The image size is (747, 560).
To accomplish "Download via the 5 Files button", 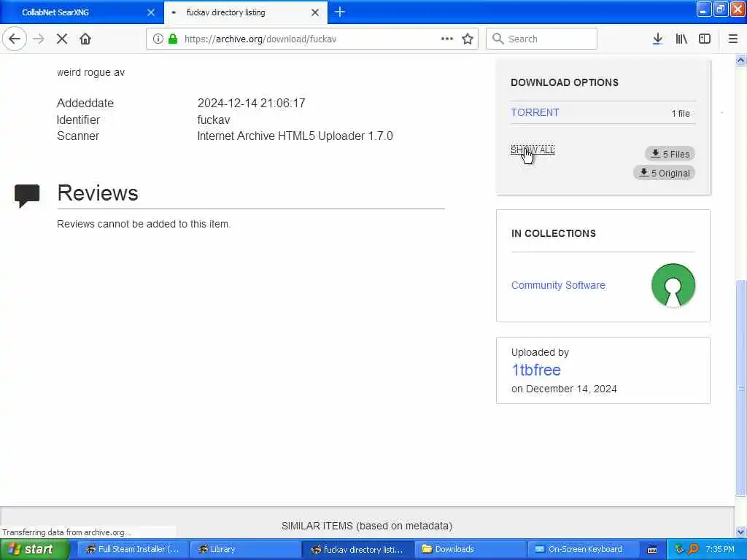I will [x=670, y=154].
